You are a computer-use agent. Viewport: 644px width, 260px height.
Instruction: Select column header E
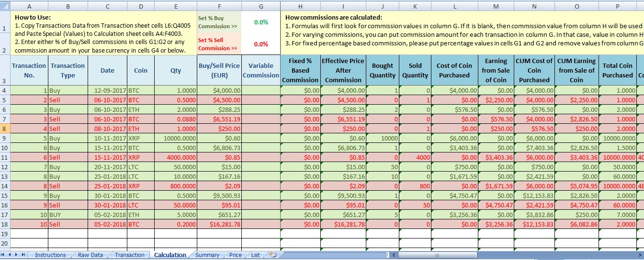pos(176,7)
